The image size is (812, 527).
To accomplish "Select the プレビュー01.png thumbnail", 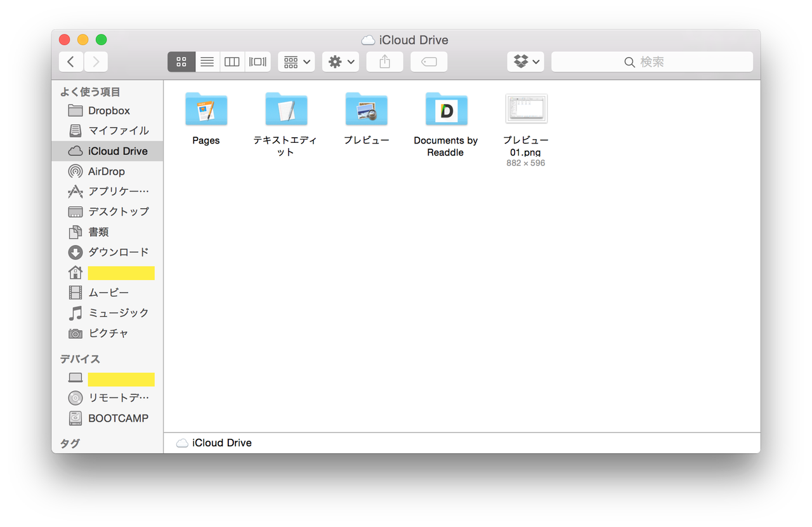I will click(526, 109).
